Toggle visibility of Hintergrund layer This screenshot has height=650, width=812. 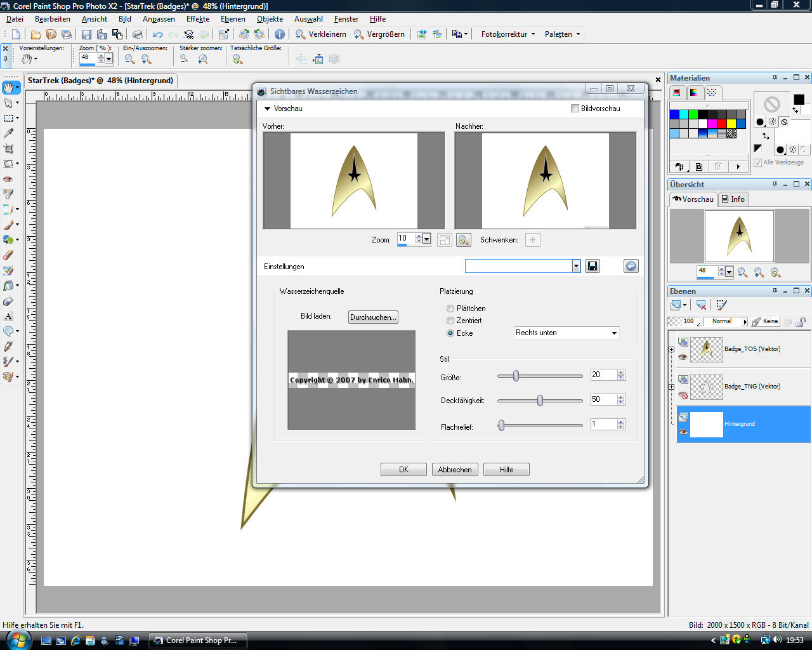tap(683, 432)
